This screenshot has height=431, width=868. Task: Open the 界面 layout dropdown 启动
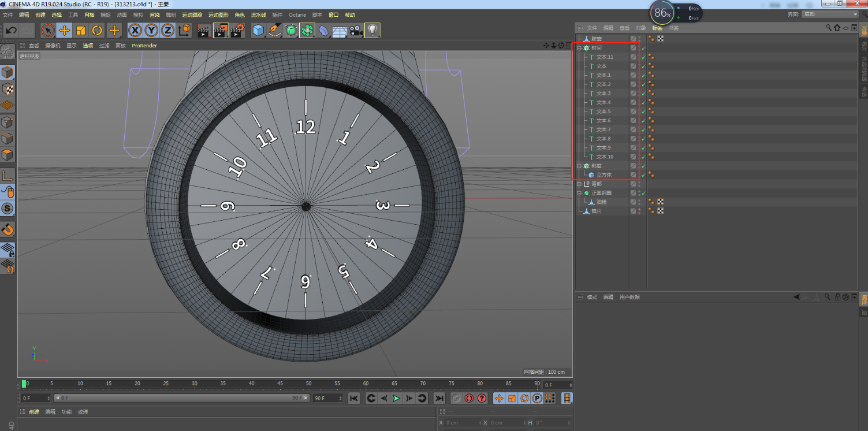830,14
